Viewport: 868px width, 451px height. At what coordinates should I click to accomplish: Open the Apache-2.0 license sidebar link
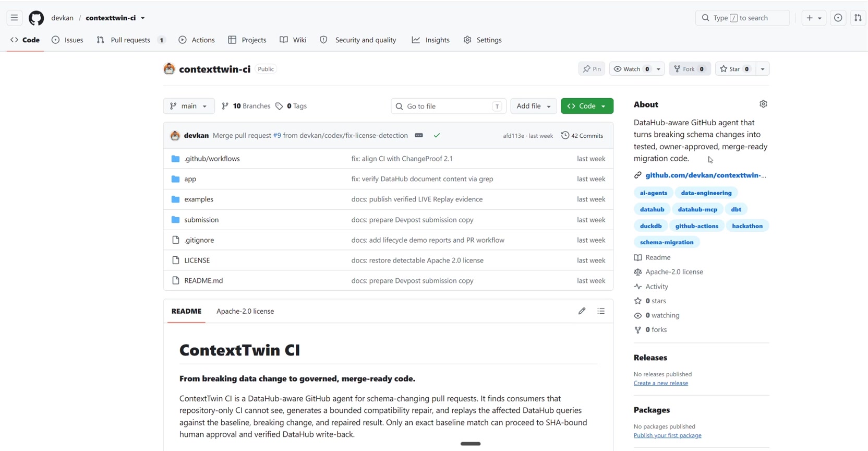point(668,272)
